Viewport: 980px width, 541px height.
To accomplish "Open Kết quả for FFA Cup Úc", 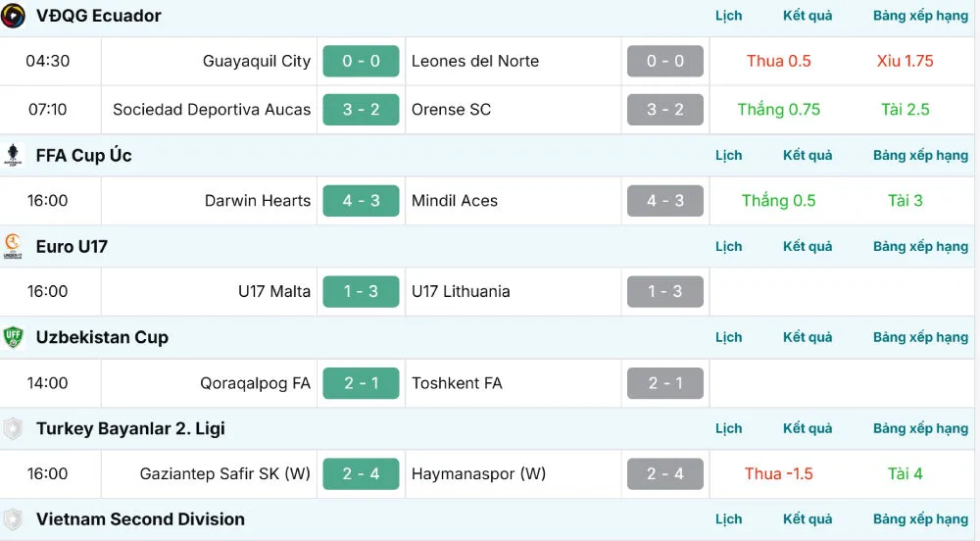I will click(x=808, y=155).
